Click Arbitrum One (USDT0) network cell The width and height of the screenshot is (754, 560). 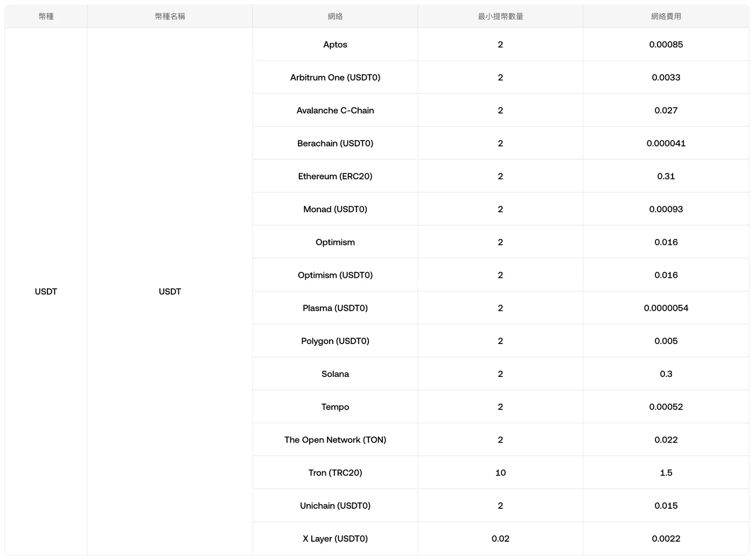click(x=335, y=78)
